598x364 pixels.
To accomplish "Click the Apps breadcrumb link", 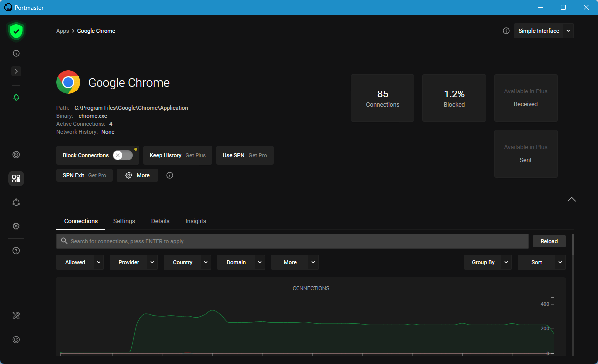I will (x=62, y=31).
